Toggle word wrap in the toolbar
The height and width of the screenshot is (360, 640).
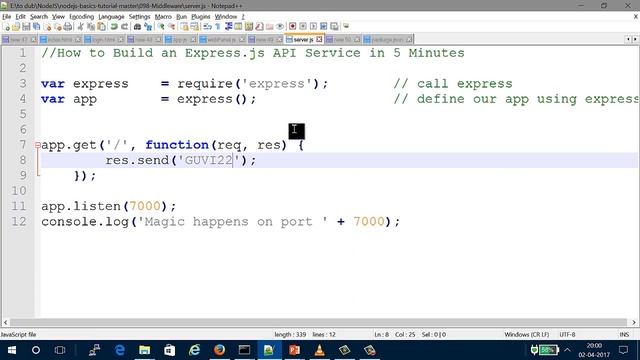(x=207, y=27)
